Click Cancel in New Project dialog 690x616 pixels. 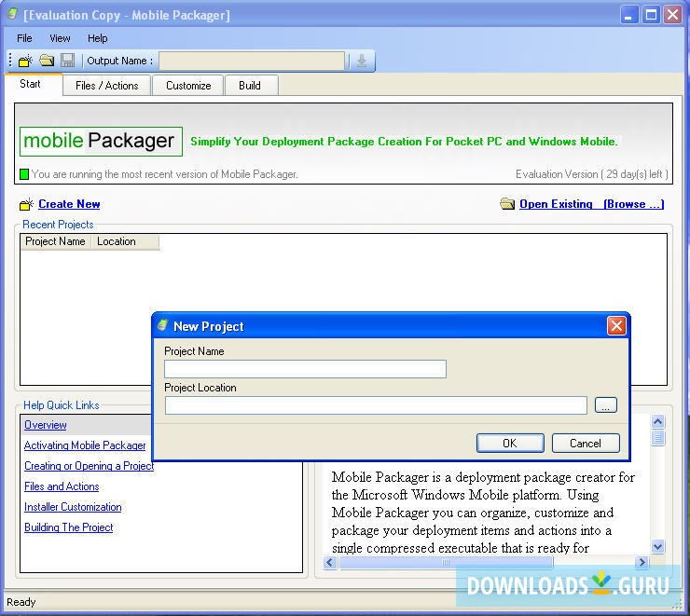[586, 444]
